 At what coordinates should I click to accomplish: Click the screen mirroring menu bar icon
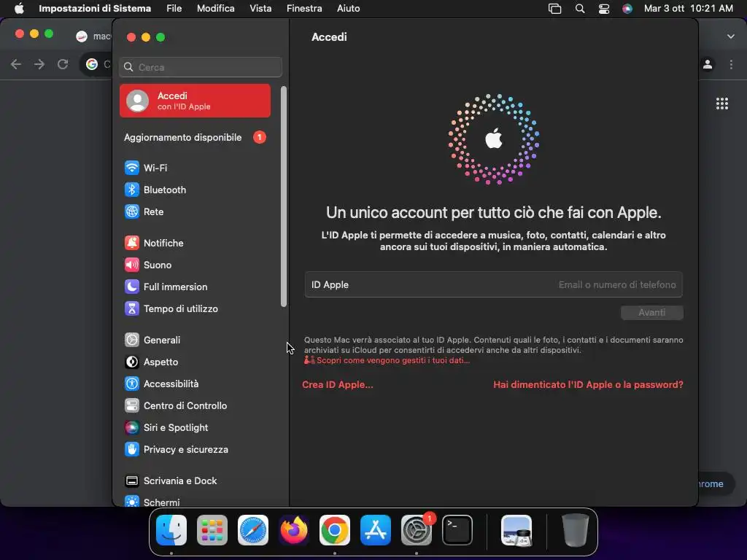coord(554,9)
